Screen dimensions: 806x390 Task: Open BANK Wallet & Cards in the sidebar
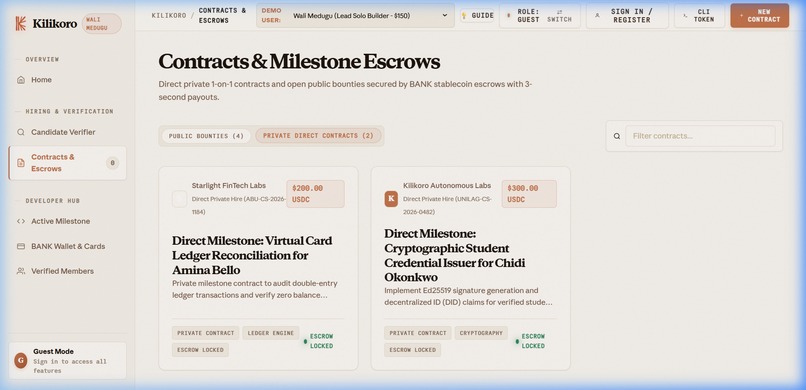point(67,246)
